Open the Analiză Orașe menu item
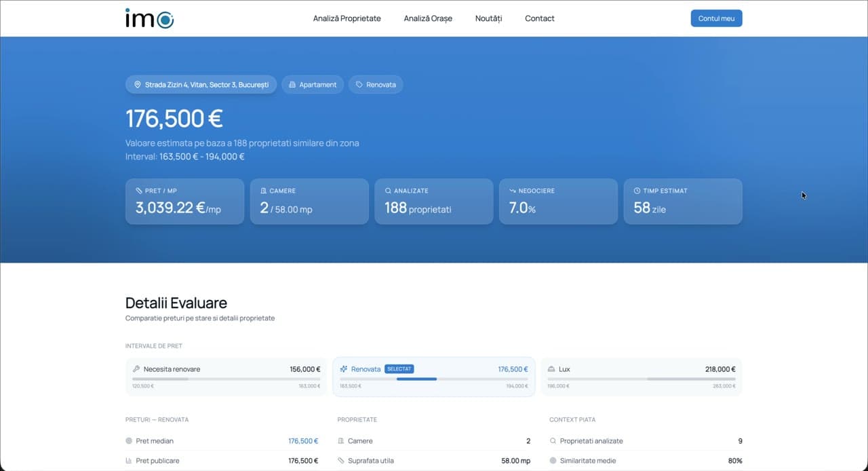Image resolution: width=868 pixels, height=471 pixels. (428, 18)
